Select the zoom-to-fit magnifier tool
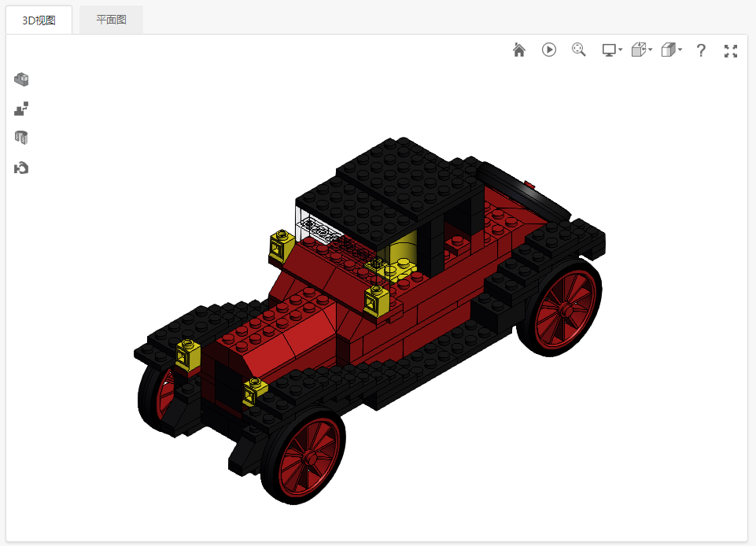The image size is (756, 546). [578, 50]
